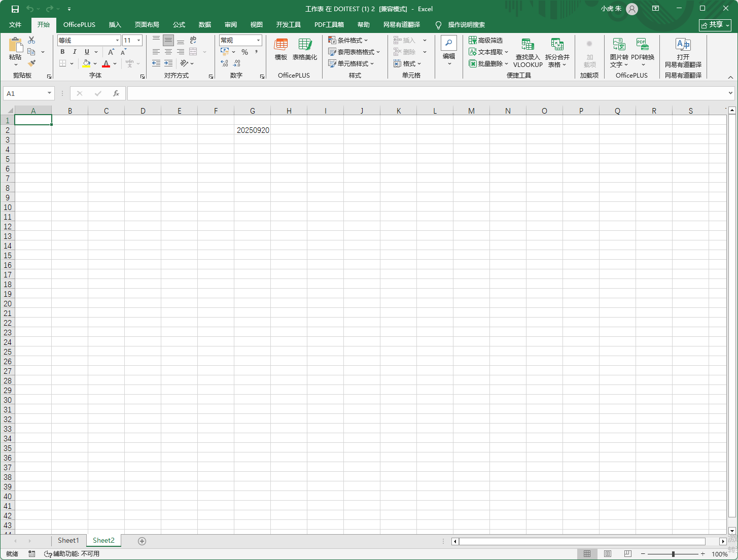
Task: Click the 文本提取 text extract button
Action: (x=489, y=52)
